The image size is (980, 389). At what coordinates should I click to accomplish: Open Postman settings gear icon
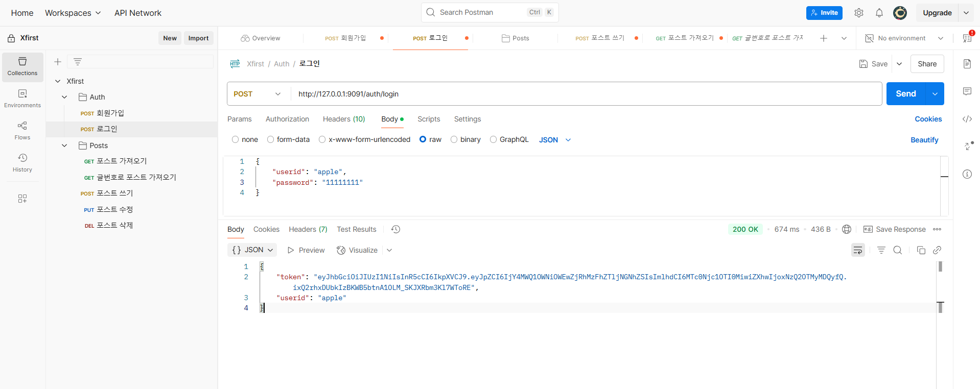pyautogui.click(x=858, y=13)
